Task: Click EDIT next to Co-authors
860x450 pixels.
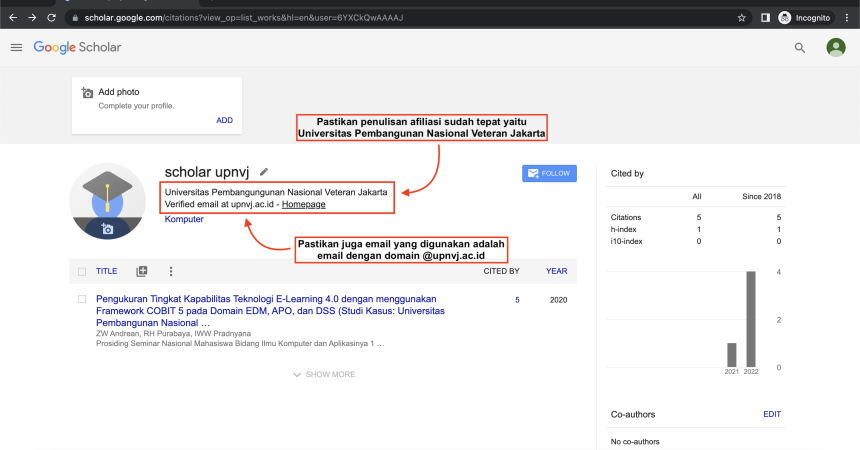Action: click(x=771, y=414)
